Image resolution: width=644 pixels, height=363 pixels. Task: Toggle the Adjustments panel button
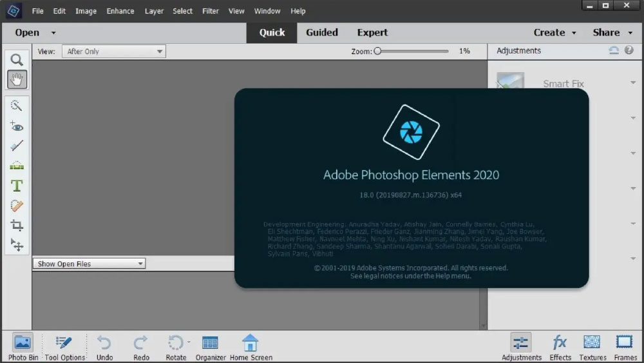(x=521, y=347)
